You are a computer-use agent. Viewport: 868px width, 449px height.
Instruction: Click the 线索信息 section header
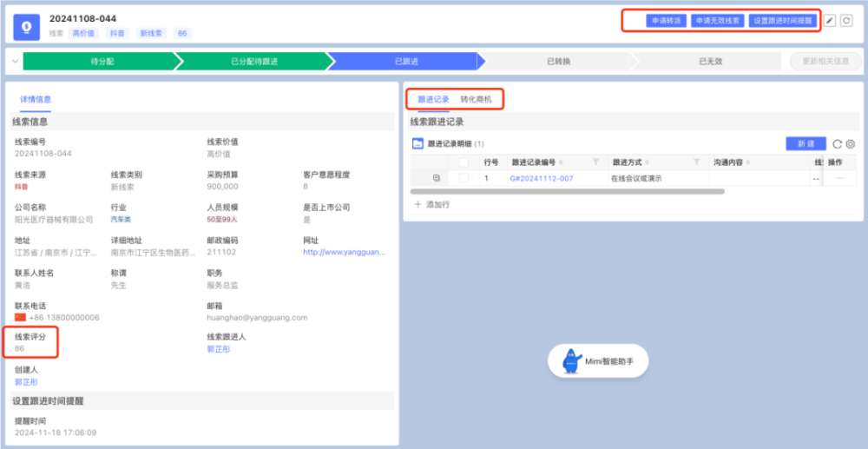point(202,122)
